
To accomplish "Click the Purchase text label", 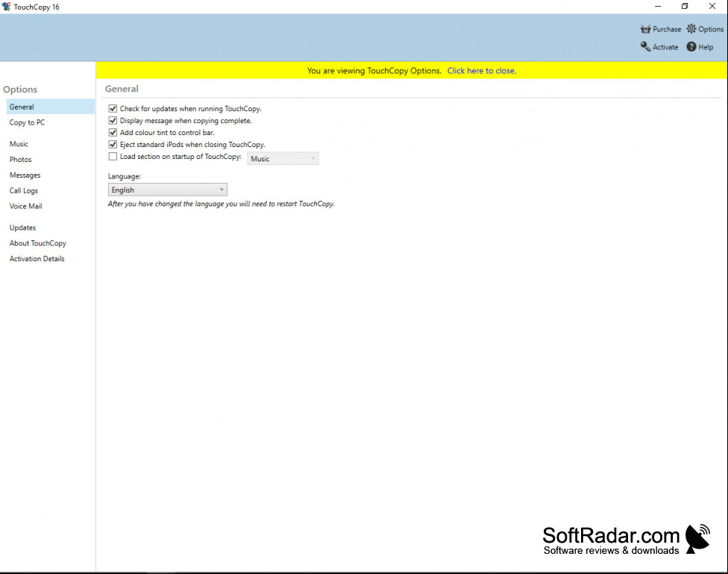I will tap(667, 29).
